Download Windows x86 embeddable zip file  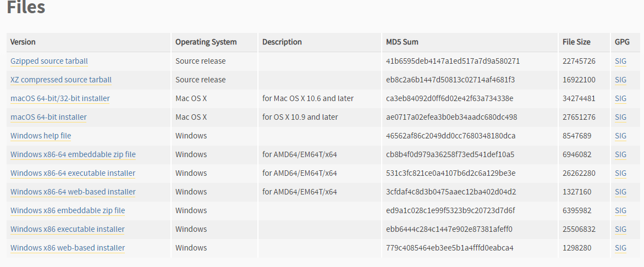[x=68, y=210]
